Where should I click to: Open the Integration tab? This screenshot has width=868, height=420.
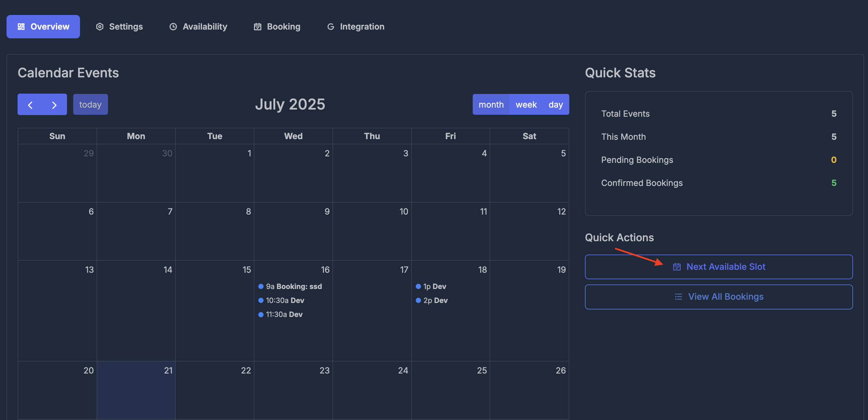[356, 27]
